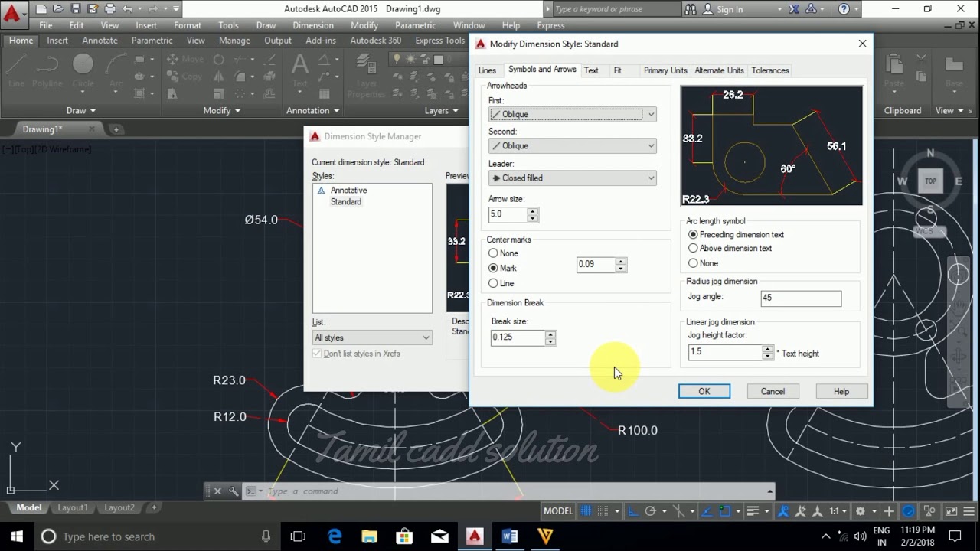The image size is (980, 551).
Task: Click the Help button in dialog
Action: 841,392
